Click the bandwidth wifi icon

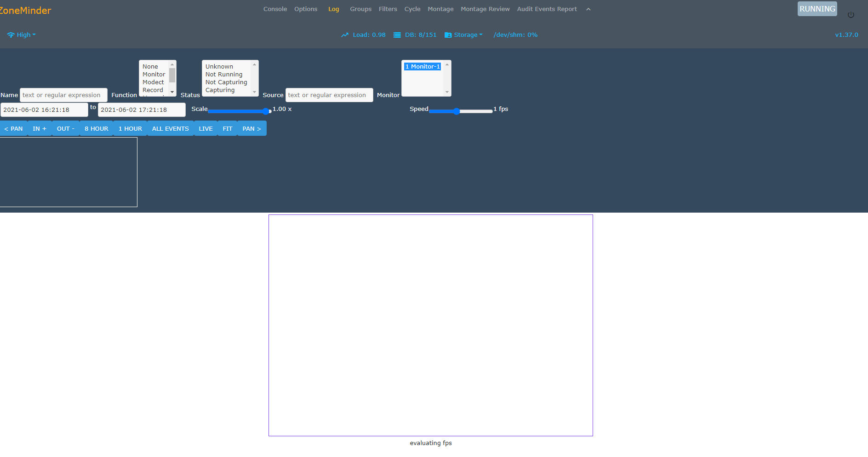tap(11, 35)
